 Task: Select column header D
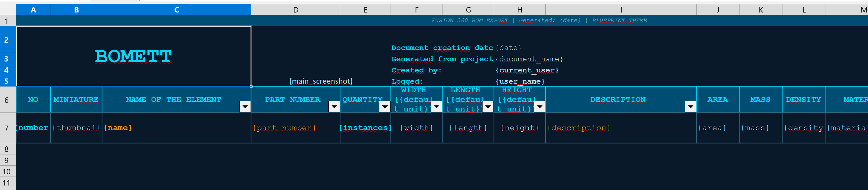(x=295, y=10)
